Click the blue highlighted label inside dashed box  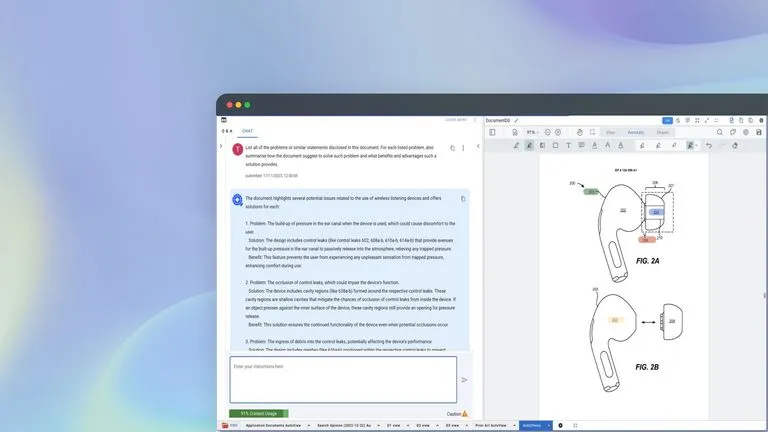coord(656,212)
